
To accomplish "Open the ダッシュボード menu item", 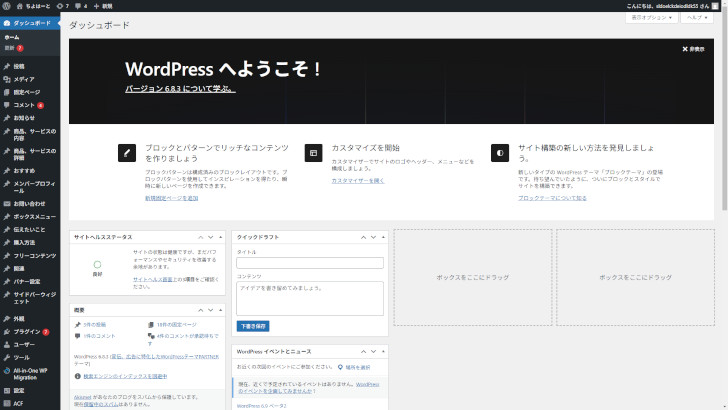I will [30, 23].
